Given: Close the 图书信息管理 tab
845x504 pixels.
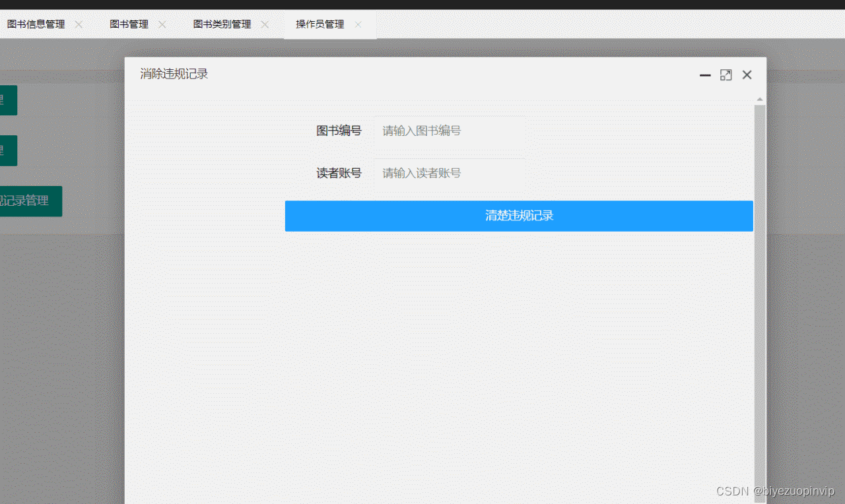Looking at the screenshot, I should [x=79, y=24].
